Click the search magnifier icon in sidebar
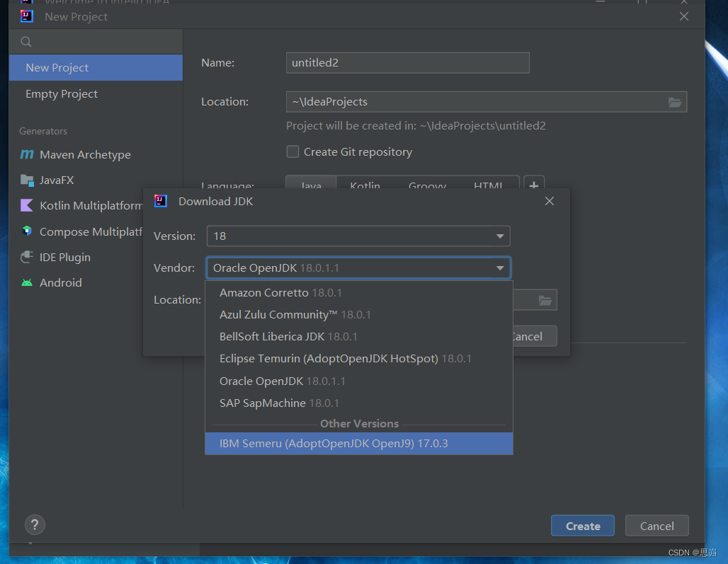Screen dimensions: 728x564 point(26,42)
